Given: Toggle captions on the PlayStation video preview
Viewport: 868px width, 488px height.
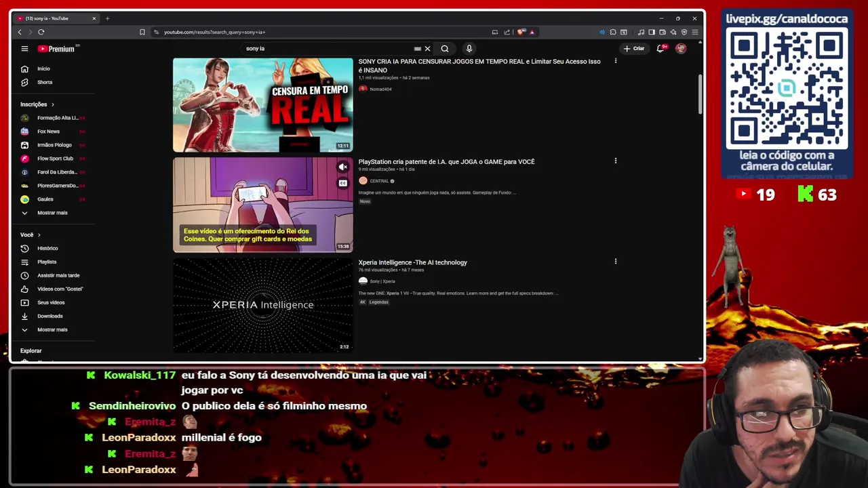Looking at the screenshot, I should [343, 183].
